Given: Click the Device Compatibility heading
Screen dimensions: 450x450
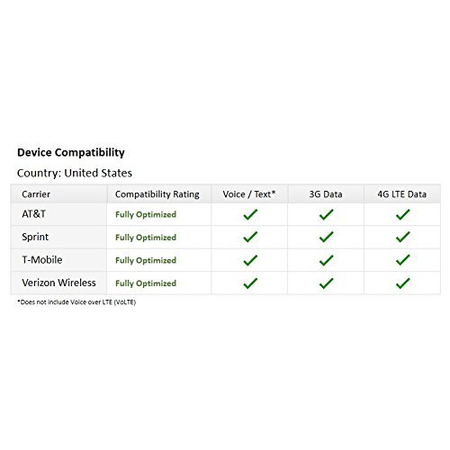Looking at the screenshot, I should coord(71,153).
